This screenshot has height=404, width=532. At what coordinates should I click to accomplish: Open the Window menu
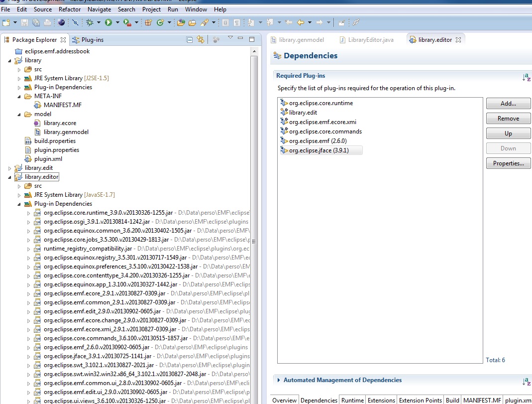(x=196, y=9)
